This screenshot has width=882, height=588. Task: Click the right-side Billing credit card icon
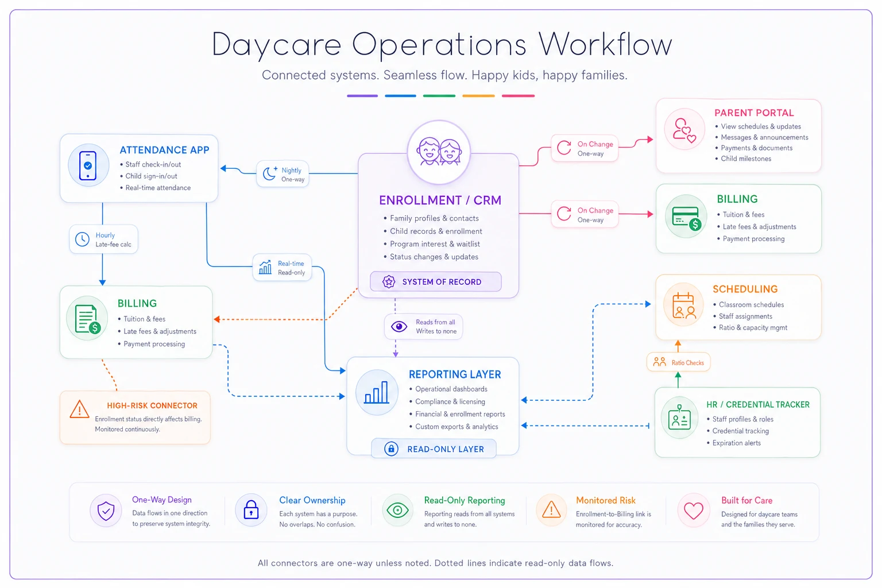click(x=686, y=218)
